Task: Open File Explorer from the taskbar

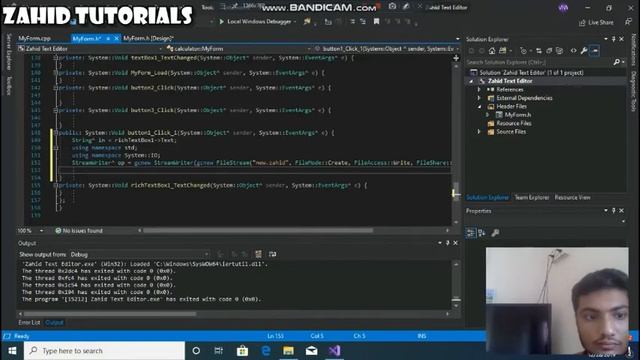Action: click(289, 351)
